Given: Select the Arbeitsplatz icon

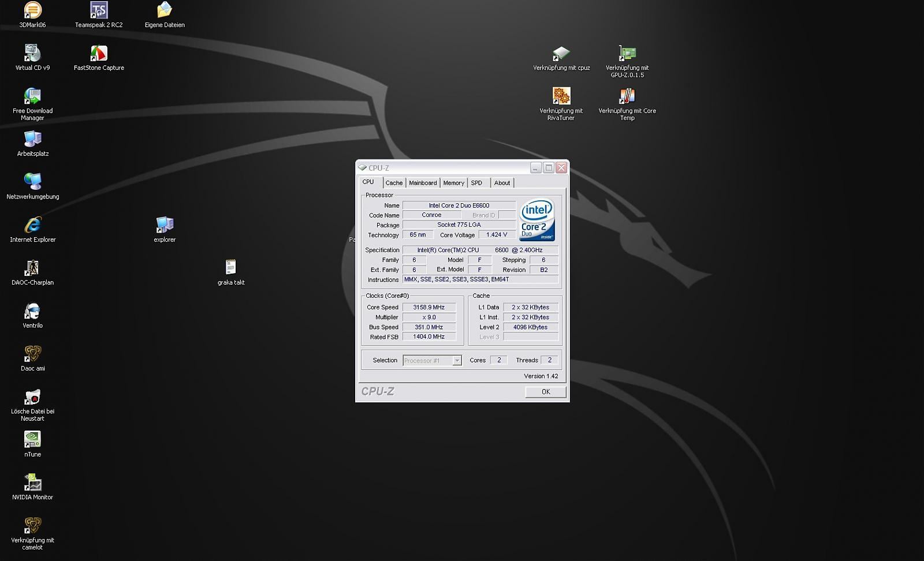Looking at the screenshot, I should 32,139.
